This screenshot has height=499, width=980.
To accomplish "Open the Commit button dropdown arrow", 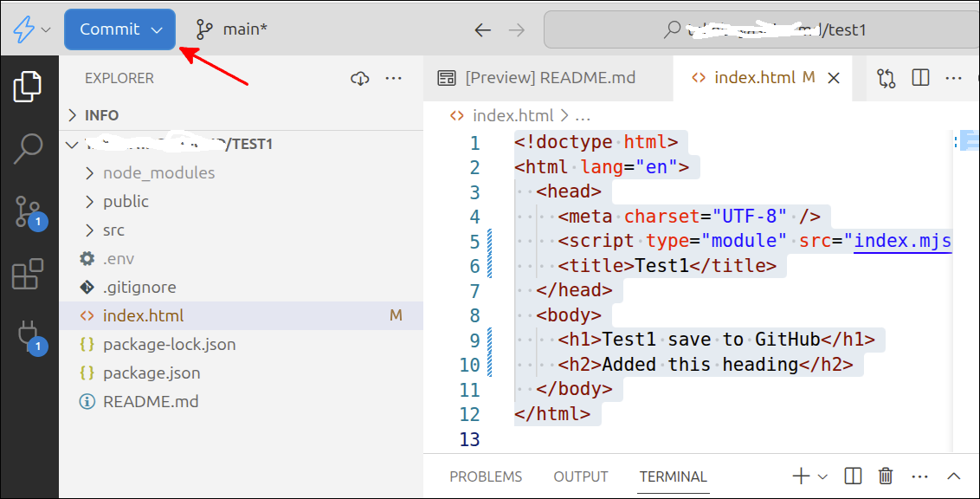I will 158,29.
